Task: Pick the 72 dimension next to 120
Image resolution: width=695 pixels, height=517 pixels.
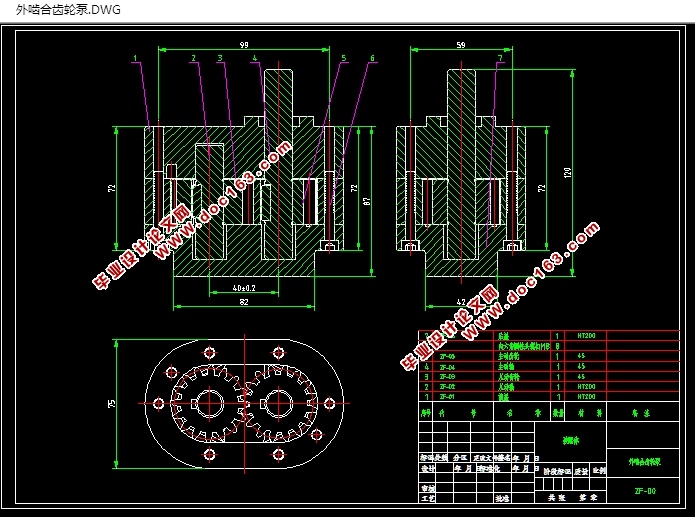Action: (x=541, y=188)
